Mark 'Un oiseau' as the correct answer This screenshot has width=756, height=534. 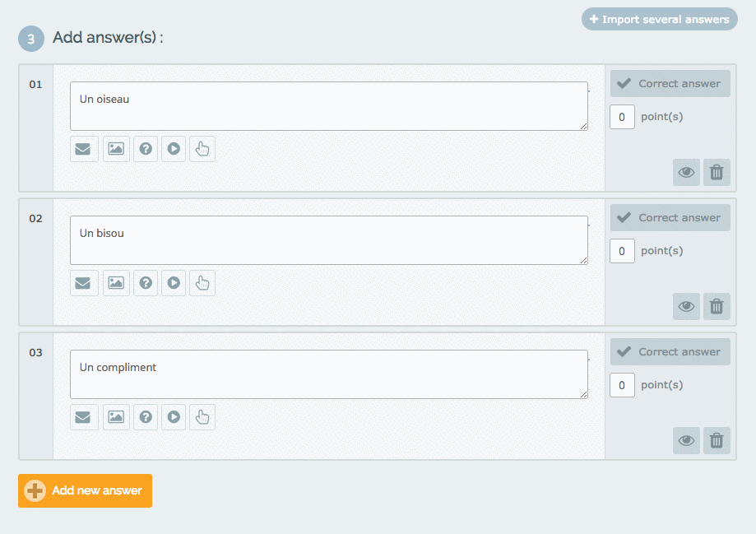tap(670, 83)
